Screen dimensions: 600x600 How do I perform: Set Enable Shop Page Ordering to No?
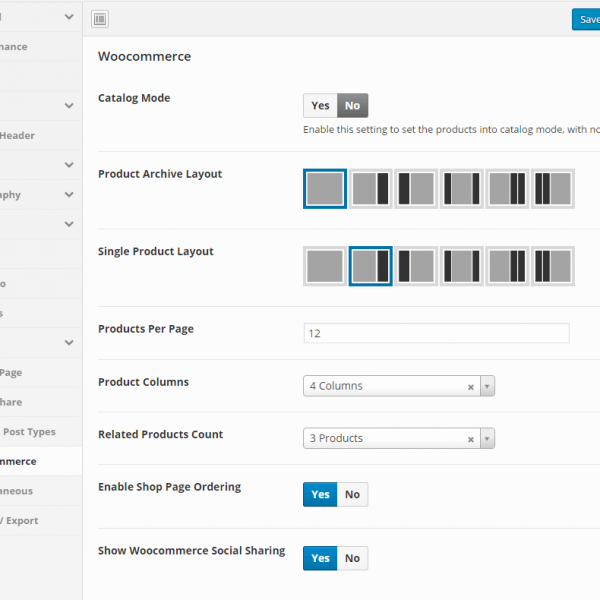pos(352,494)
